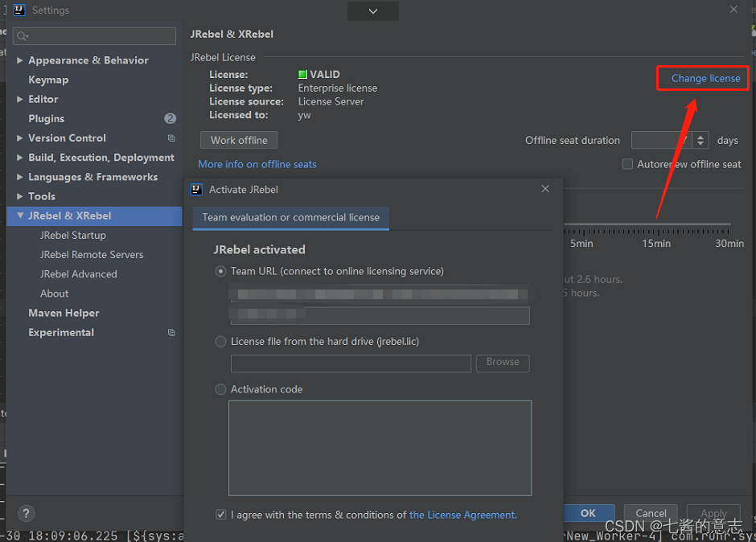The width and height of the screenshot is (756, 542).
Task: Click the Apply button
Action: coord(713,513)
